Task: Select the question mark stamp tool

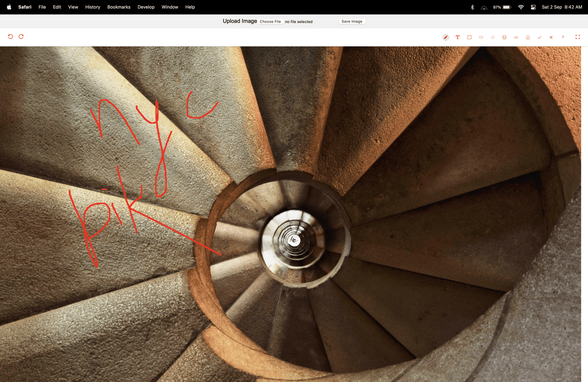Action: click(563, 37)
